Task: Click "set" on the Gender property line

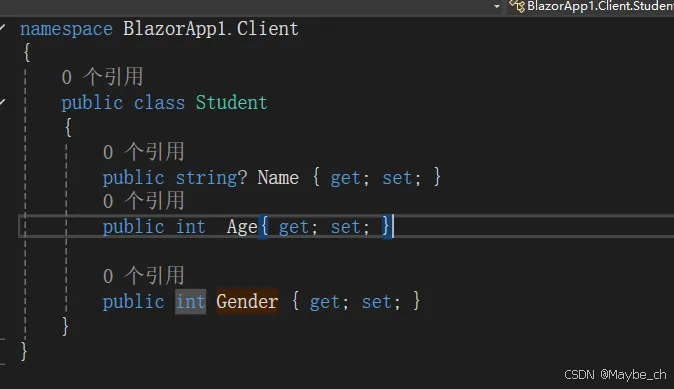Action: click(x=376, y=302)
